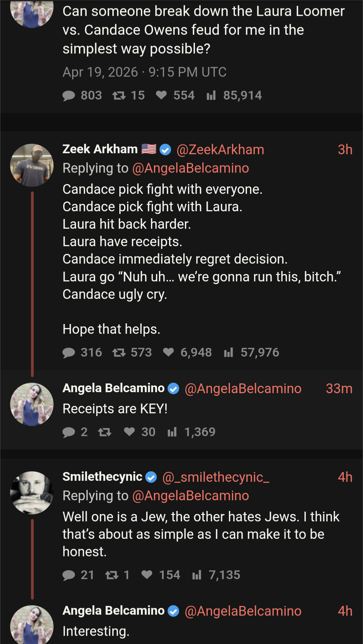Image resolution: width=363 pixels, height=644 pixels.
Task: Retweet the "Receipts are KEY!" post
Action: pyautogui.click(x=105, y=432)
